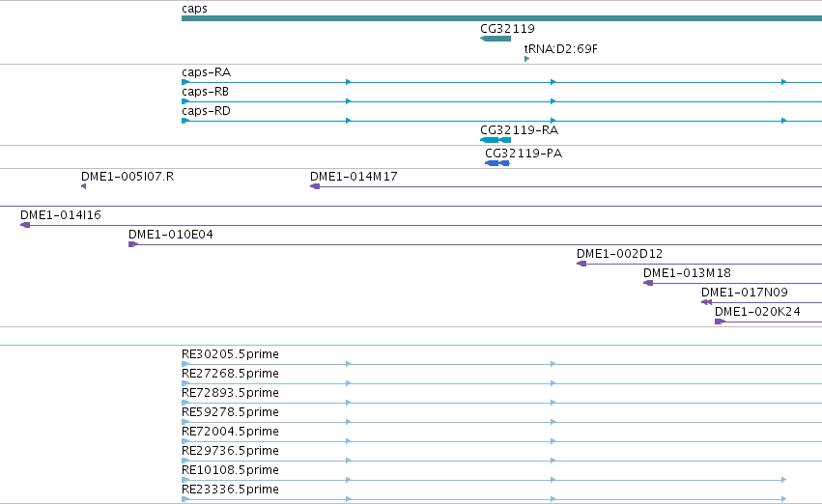This screenshot has height=504, width=822.
Task: Click the DME1-020K24 start arrow
Action: [720, 322]
